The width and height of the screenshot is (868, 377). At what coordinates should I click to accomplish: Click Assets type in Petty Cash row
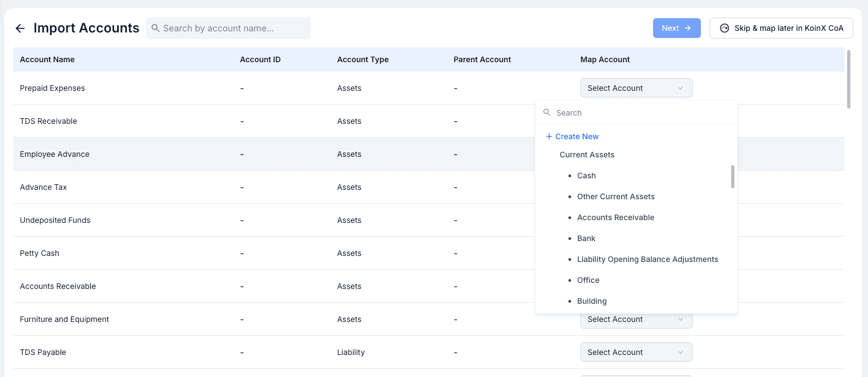[x=349, y=253]
